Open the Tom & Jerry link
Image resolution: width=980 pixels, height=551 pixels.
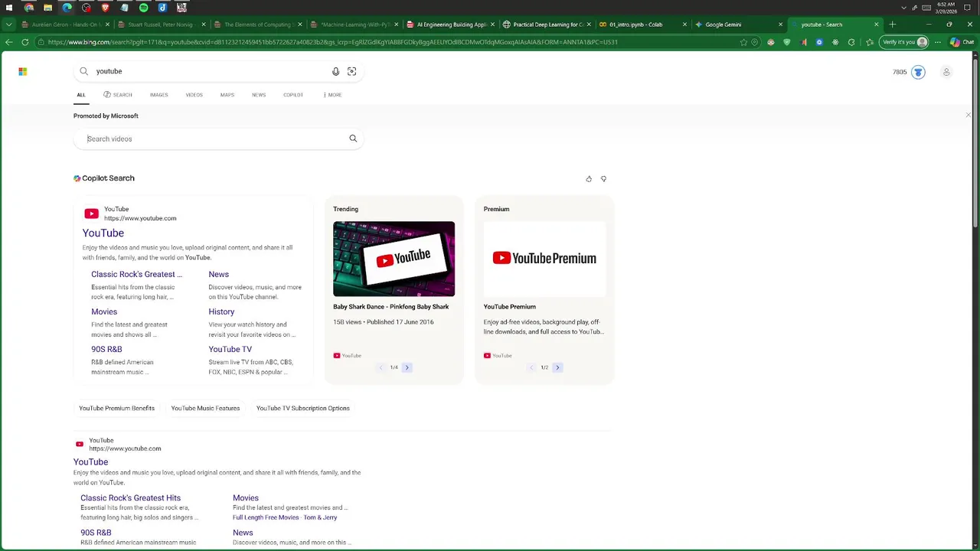320,517
